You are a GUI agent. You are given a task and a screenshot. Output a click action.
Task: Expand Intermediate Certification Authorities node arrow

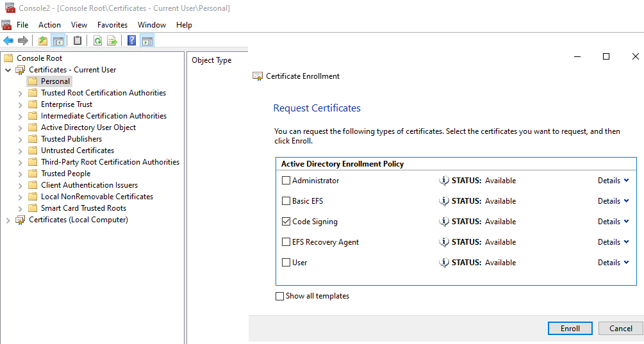click(20, 117)
